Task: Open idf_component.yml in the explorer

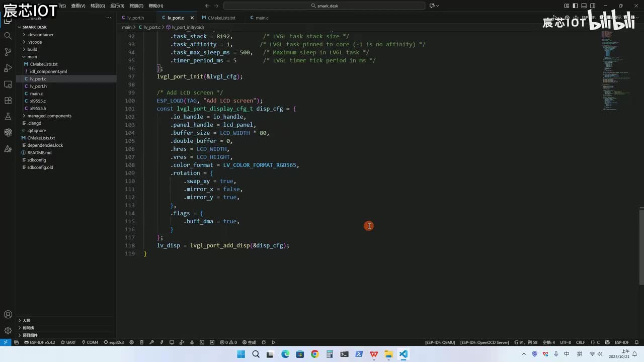Action: [66, 71]
